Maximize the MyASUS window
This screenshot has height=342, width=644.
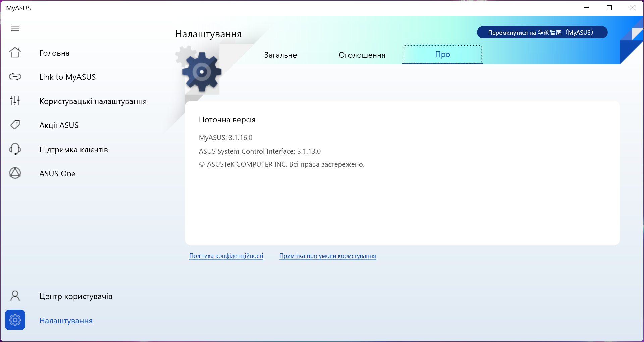(609, 8)
